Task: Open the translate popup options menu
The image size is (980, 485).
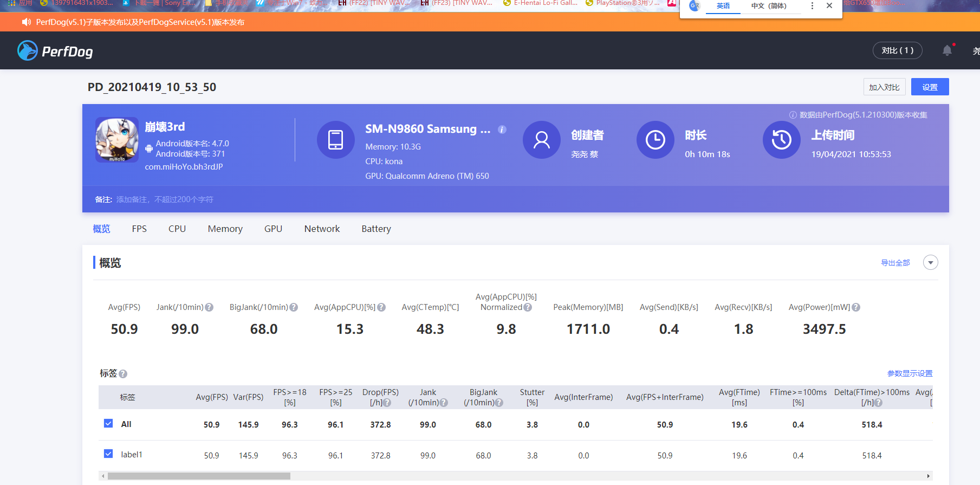Action: tap(812, 6)
